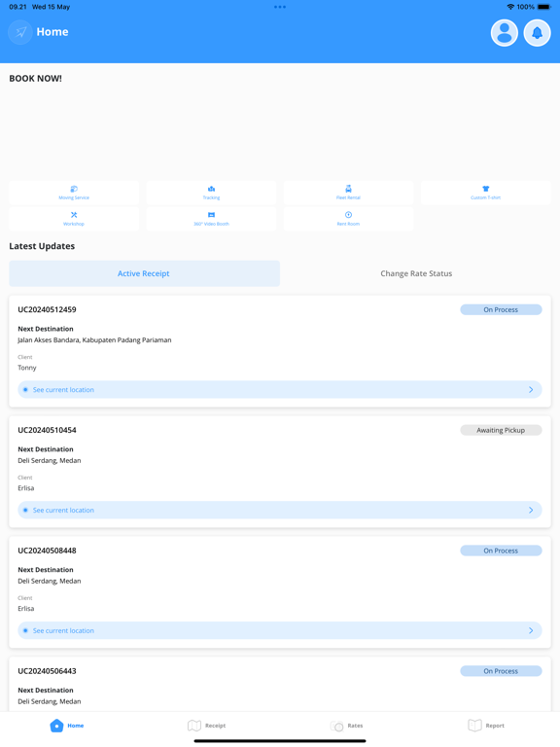Open the notifications bell
The image size is (560, 747).
click(x=537, y=33)
